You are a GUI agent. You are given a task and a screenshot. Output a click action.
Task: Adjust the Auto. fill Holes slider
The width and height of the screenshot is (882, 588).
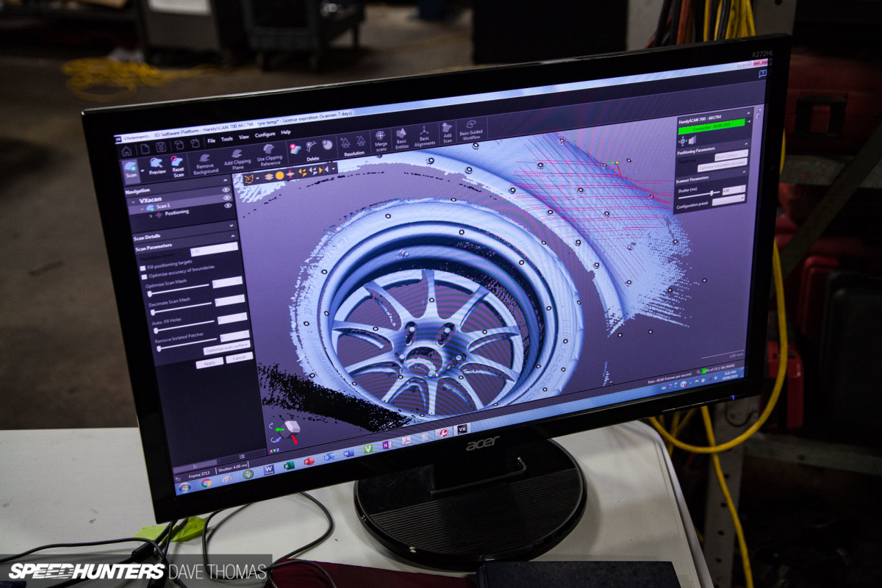click(x=185, y=326)
